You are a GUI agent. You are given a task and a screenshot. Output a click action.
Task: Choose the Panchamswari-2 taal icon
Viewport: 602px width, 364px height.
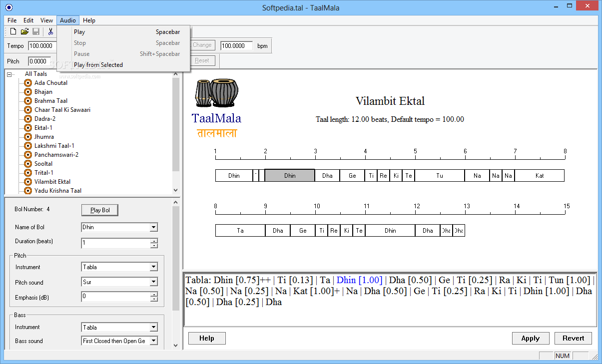point(28,155)
